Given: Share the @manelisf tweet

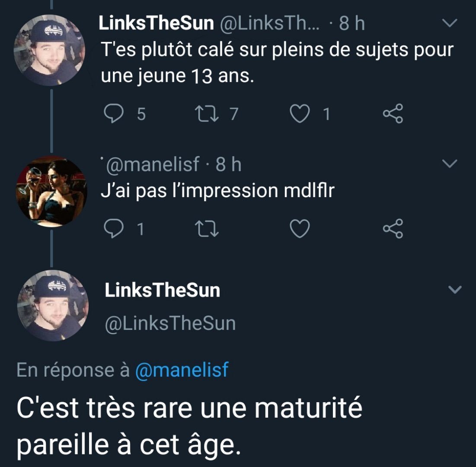Looking at the screenshot, I should [x=393, y=229].
